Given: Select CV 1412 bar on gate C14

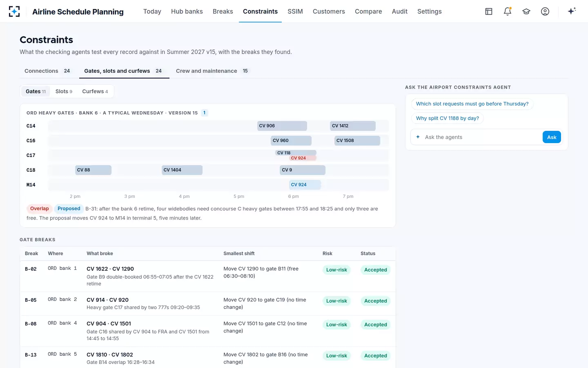Looking at the screenshot, I should click(x=353, y=126).
